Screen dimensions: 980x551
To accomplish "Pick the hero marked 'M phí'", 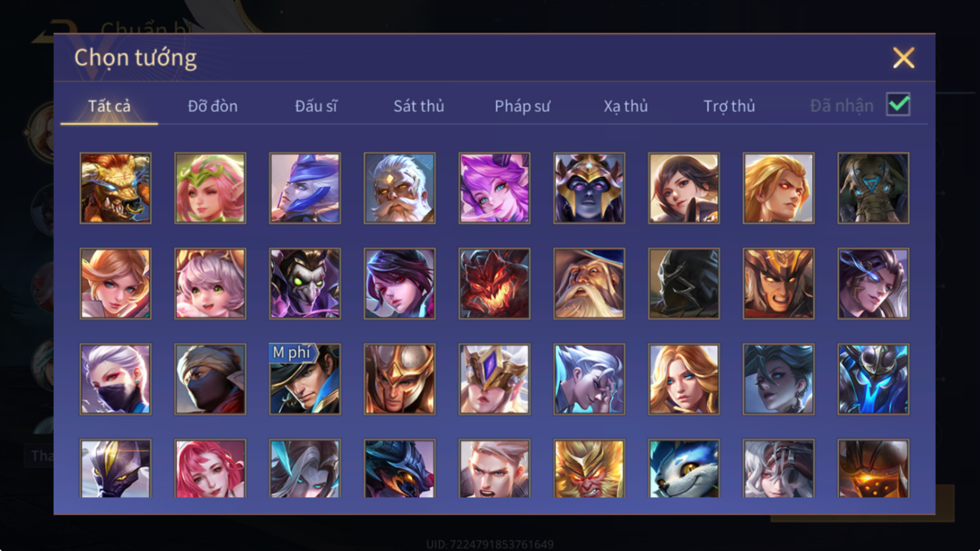I will click(x=305, y=379).
